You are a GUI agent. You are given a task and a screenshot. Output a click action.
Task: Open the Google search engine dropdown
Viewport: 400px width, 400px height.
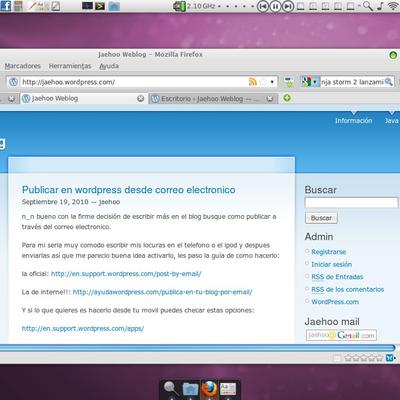[x=310, y=82]
